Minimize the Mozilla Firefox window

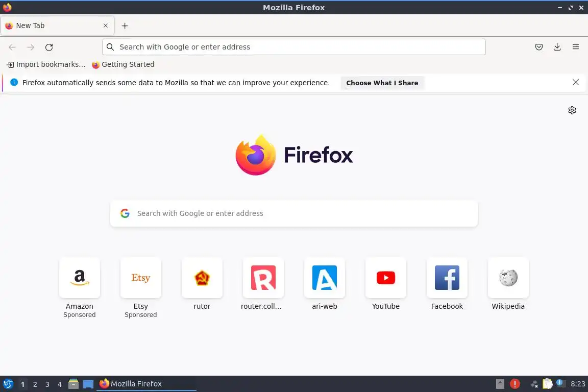(x=560, y=8)
